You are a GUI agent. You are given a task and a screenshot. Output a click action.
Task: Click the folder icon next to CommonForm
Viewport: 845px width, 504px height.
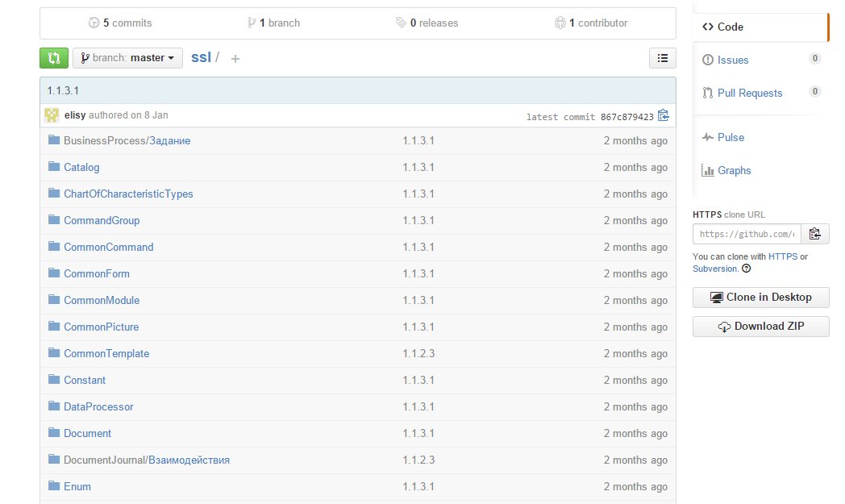[x=54, y=273]
